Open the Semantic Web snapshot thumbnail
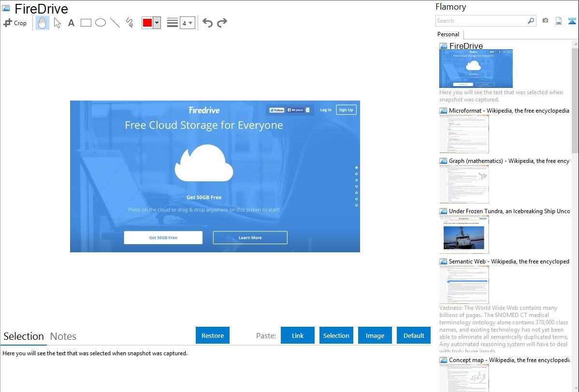579x392 pixels. (464, 285)
